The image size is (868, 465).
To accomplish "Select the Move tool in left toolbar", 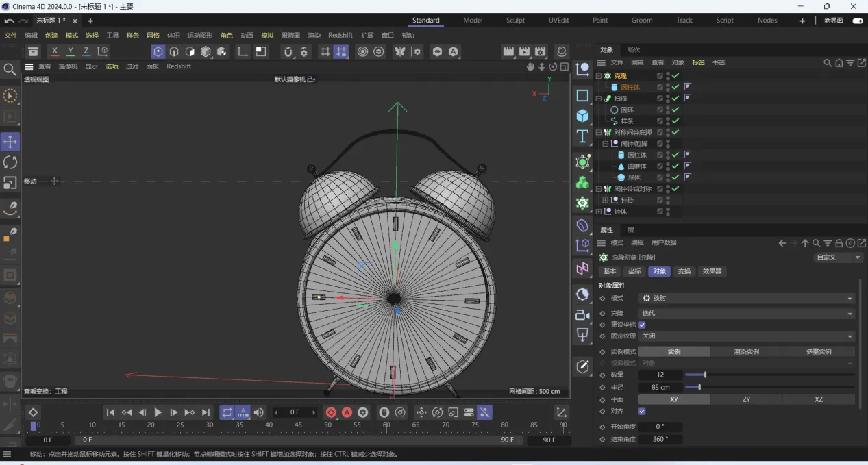I will (x=10, y=142).
